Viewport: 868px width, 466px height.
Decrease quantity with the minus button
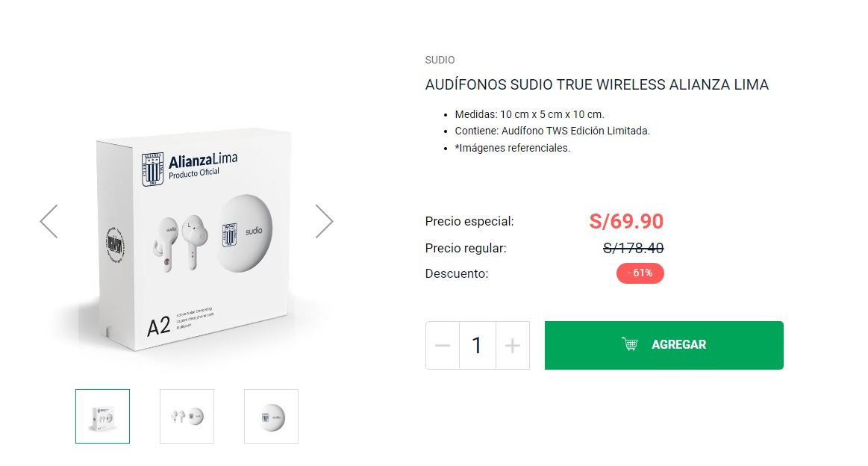point(443,345)
